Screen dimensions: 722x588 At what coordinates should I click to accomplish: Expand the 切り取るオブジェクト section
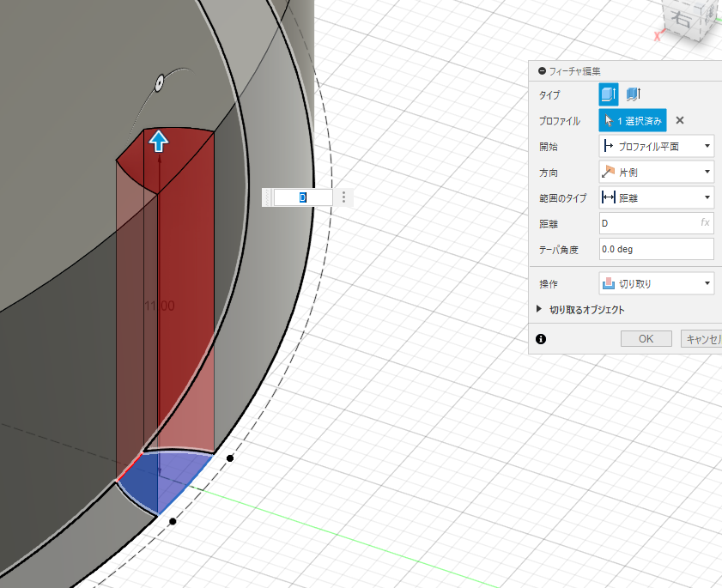click(539, 310)
